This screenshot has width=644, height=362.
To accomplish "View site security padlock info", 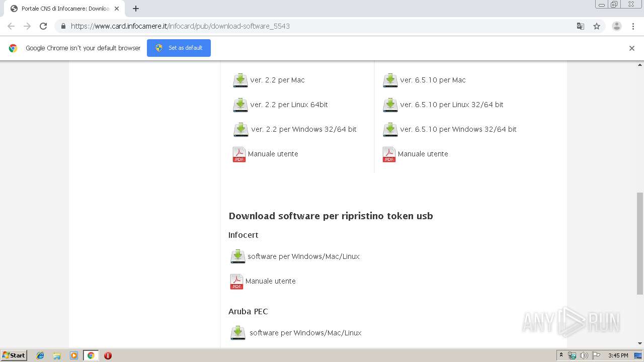I will coord(63,26).
